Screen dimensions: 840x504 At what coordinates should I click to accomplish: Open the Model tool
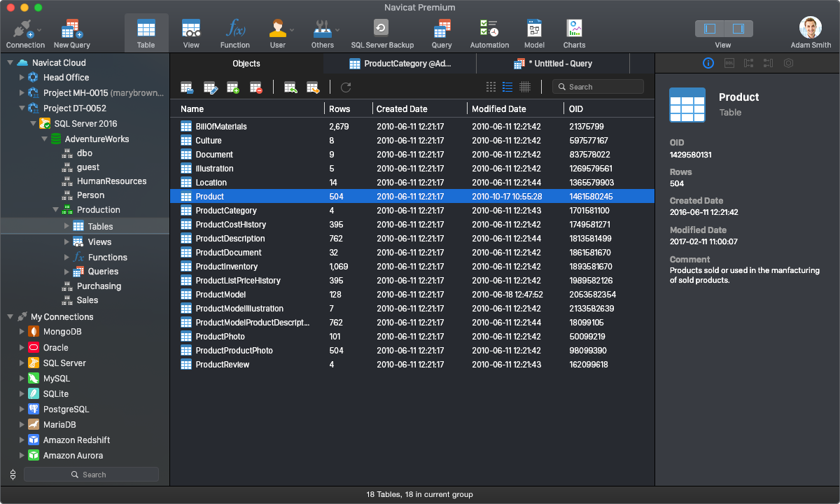tap(534, 34)
